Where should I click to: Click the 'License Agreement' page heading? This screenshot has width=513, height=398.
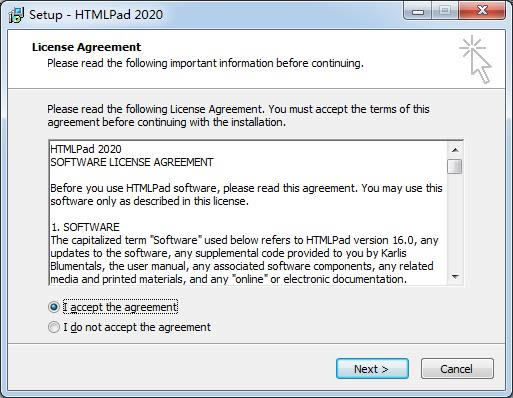click(x=87, y=47)
